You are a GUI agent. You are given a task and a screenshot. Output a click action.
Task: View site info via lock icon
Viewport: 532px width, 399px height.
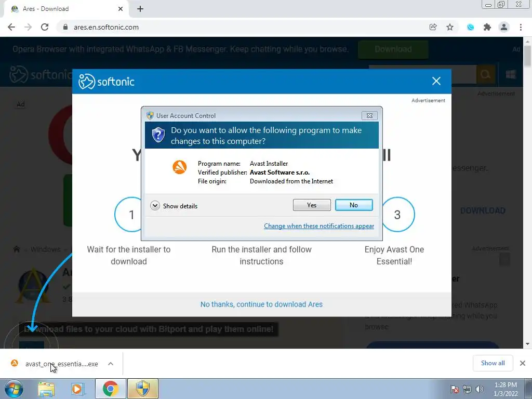coord(65,27)
